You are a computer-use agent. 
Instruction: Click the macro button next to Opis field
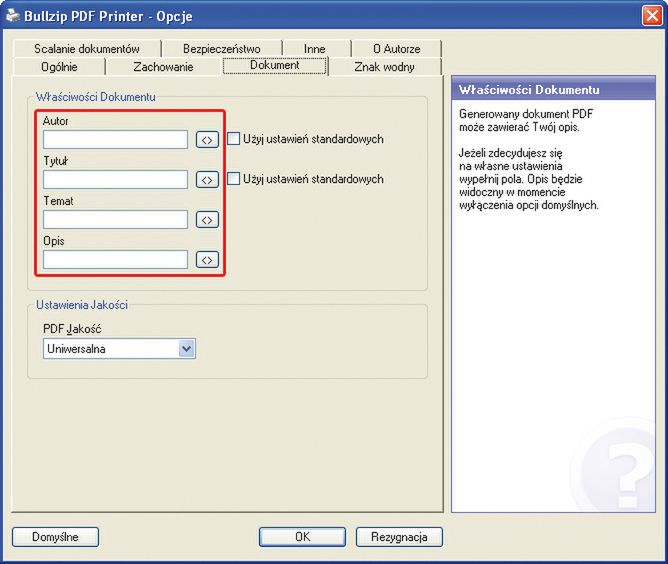pos(207,260)
